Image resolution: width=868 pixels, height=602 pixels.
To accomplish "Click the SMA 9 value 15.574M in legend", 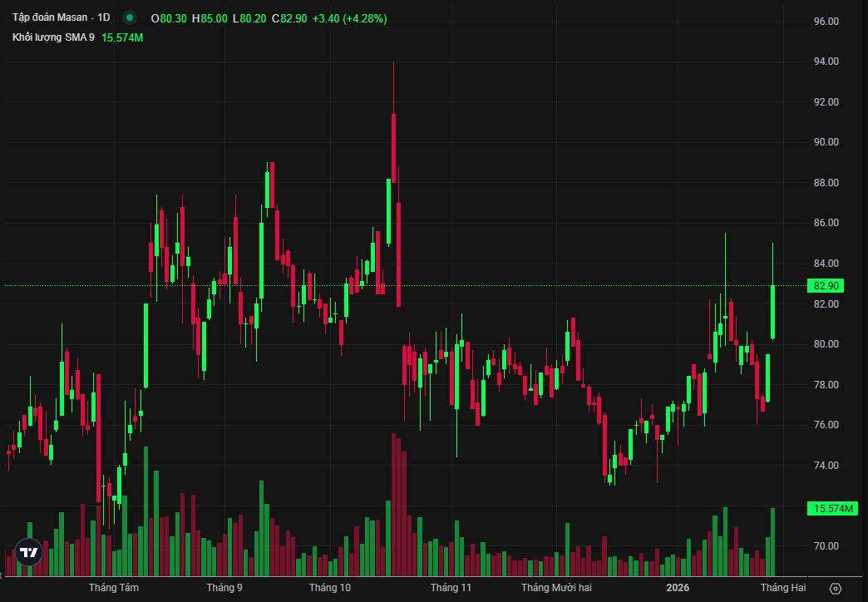I will pyautogui.click(x=122, y=37).
